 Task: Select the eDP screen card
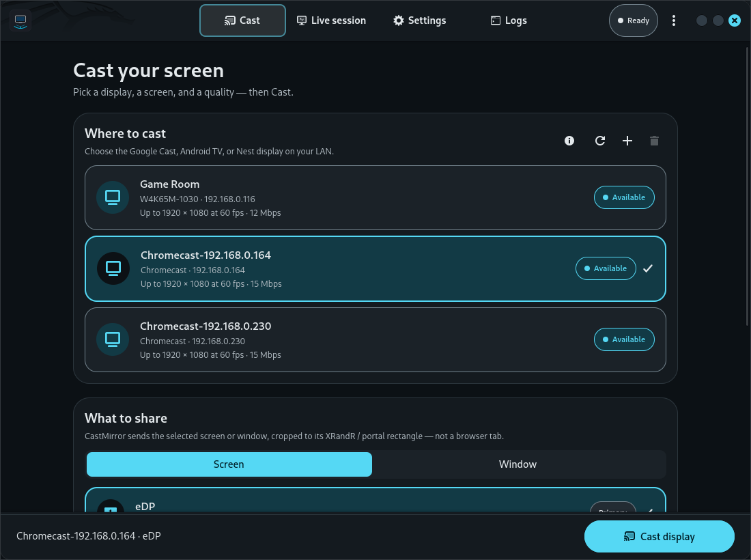pos(375,500)
